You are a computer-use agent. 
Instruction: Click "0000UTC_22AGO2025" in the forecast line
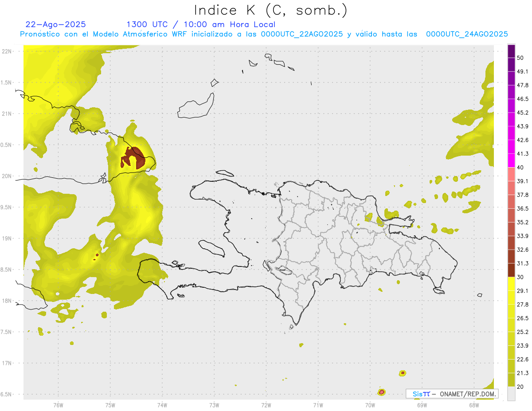[301, 34]
